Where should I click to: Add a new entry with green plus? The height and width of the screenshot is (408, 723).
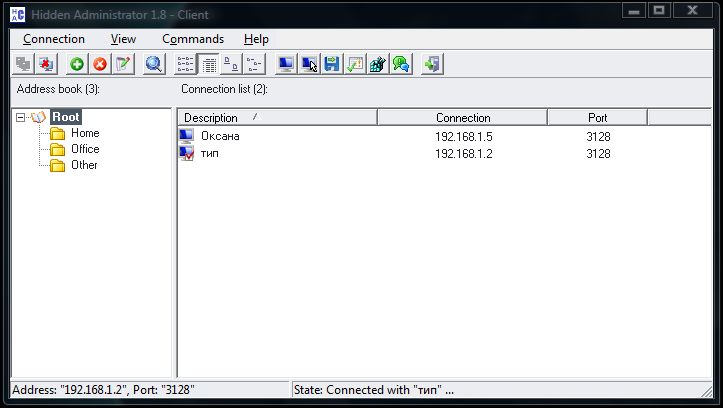click(x=77, y=64)
